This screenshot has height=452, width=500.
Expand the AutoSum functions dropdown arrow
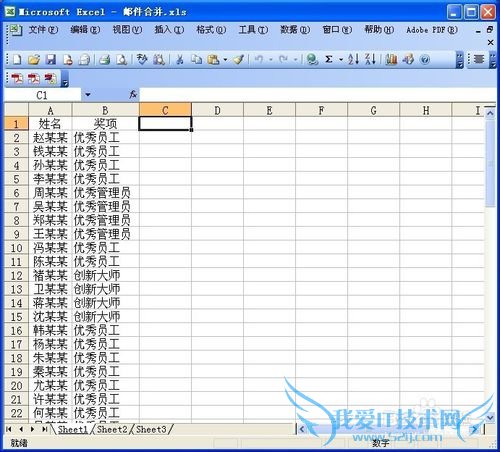341,60
